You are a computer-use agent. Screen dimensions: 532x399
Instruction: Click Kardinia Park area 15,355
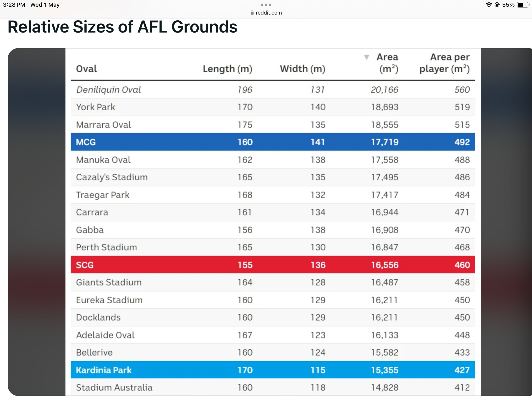pos(385,370)
